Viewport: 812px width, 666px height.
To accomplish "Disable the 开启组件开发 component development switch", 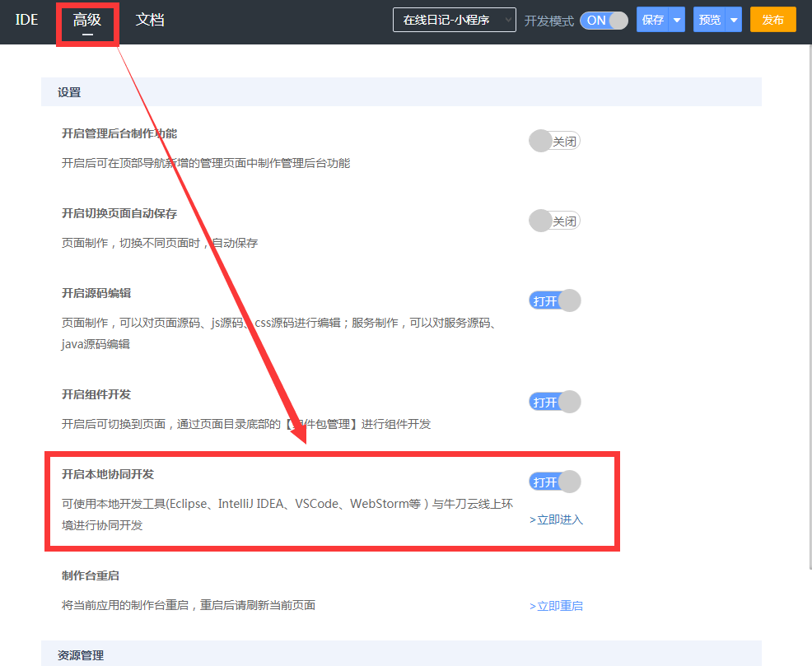I will (x=553, y=401).
